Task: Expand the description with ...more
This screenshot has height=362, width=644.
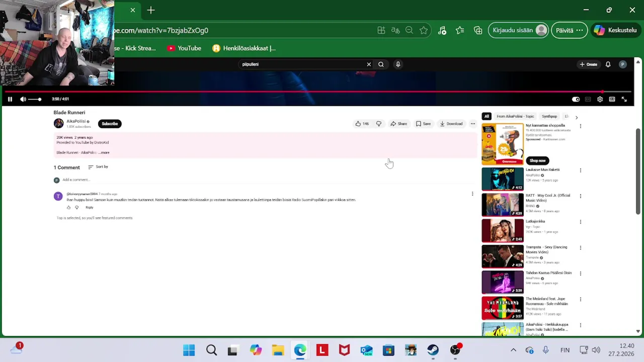Action: click(x=104, y=152)
